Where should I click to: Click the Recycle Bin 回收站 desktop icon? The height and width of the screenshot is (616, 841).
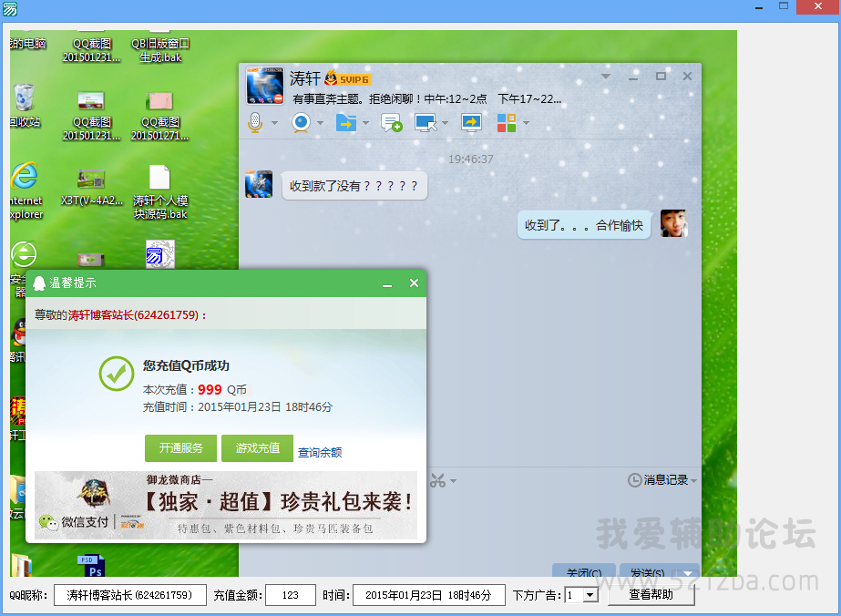click(24, 106)
